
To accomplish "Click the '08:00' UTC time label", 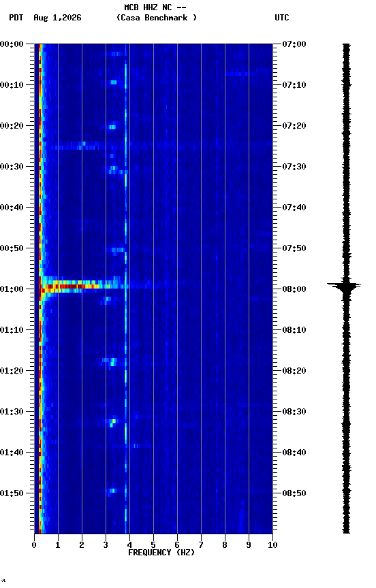I will pos(294,289).
